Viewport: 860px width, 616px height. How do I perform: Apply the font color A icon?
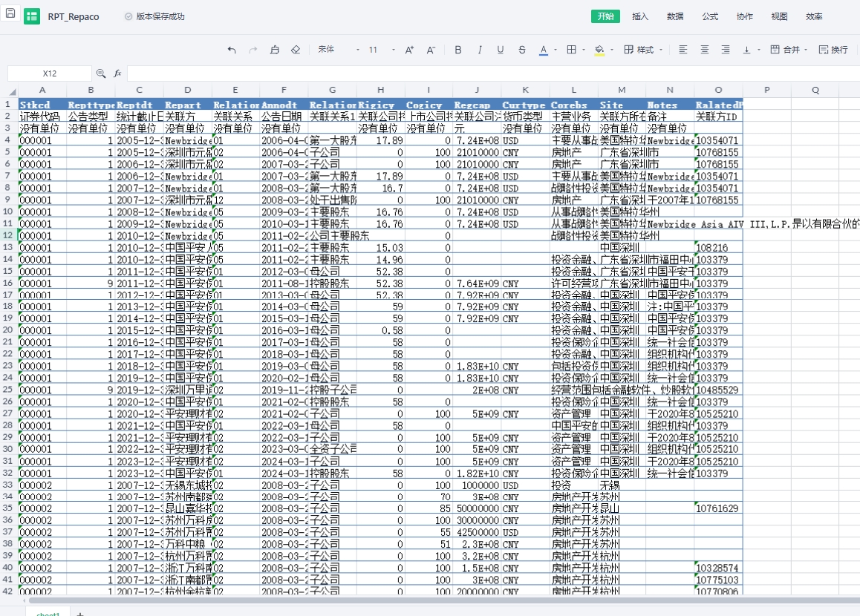click(543, 50)
